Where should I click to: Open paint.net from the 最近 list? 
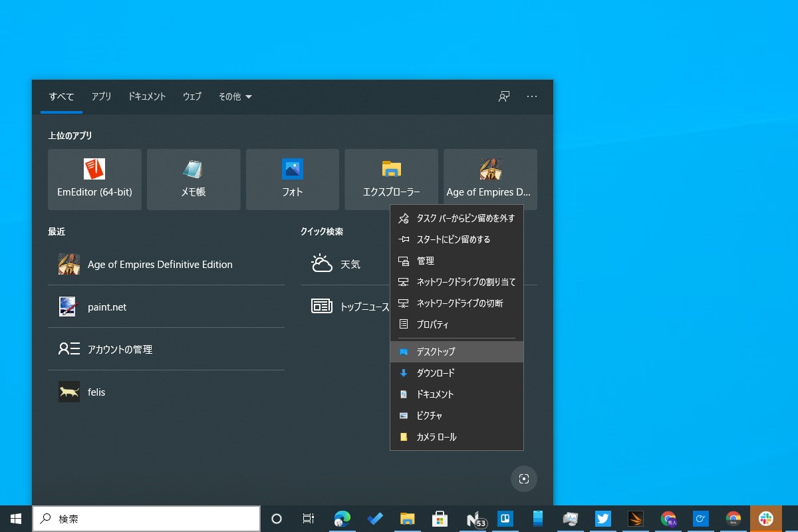click(x=107, y=307)
